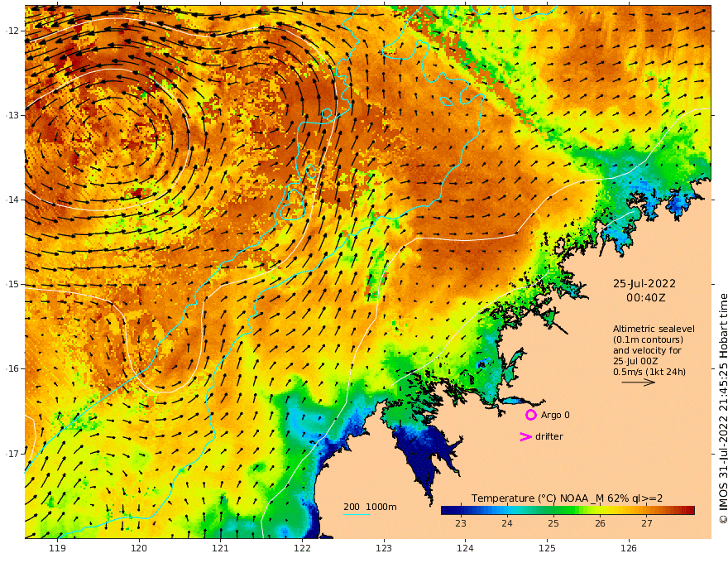The height and width of the screenshot is (563, 728).
Task: Click the colorbar tick label 23
Action: click(x=460, y=523)
